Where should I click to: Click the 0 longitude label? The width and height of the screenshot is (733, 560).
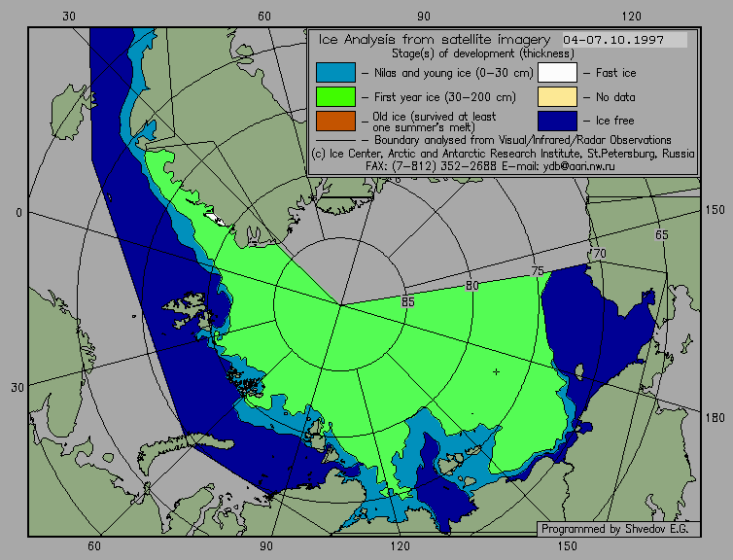(x=18, y=213)
